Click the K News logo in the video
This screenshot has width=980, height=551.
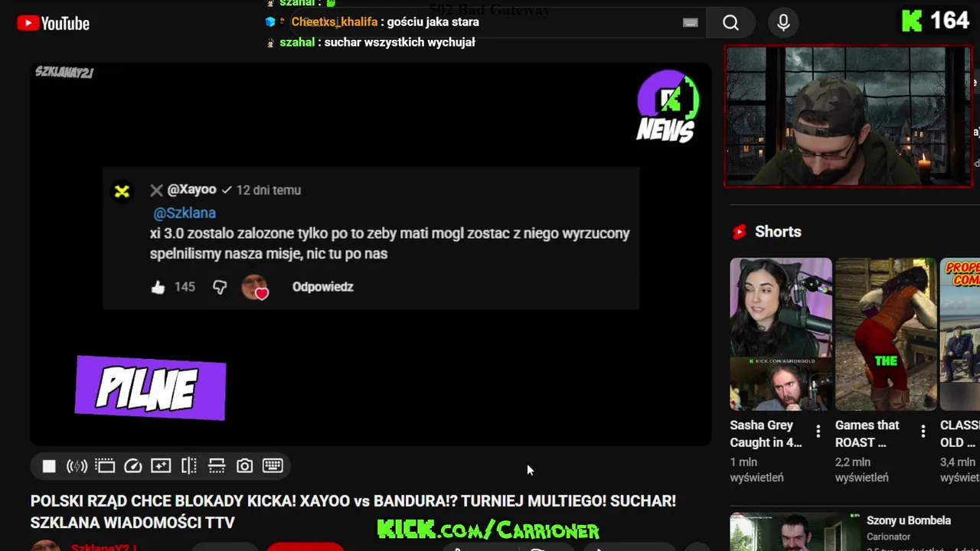point(667,106)
